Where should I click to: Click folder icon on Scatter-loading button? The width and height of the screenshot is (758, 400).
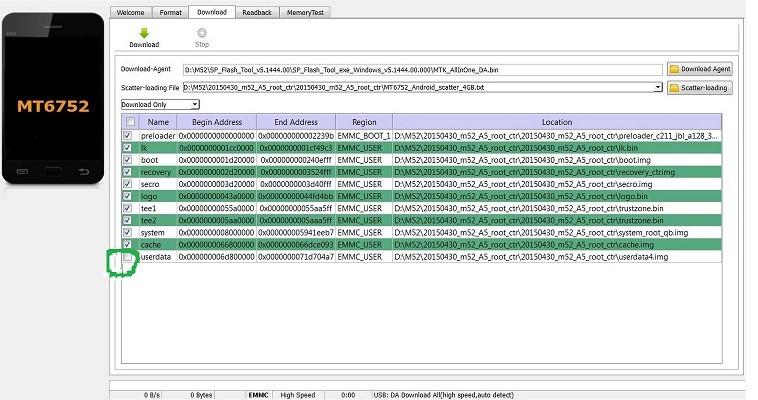pos(674,88)
